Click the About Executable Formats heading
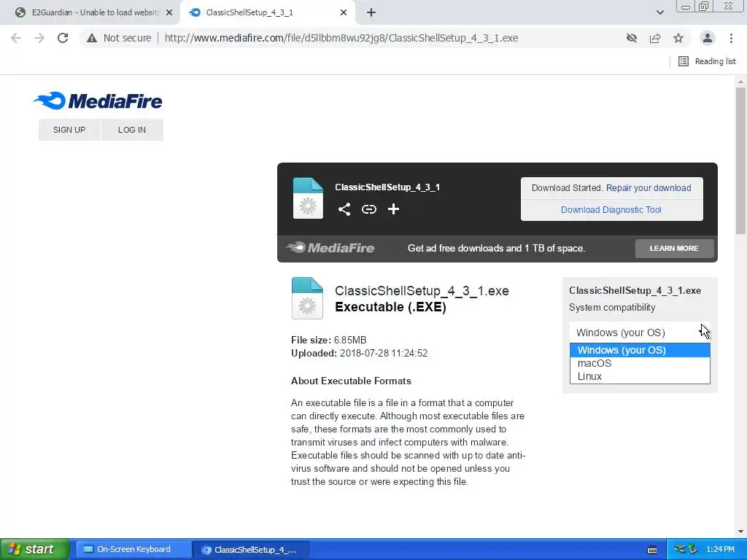The width and height of the screenshot is (747, 560). tap(351, 381)
